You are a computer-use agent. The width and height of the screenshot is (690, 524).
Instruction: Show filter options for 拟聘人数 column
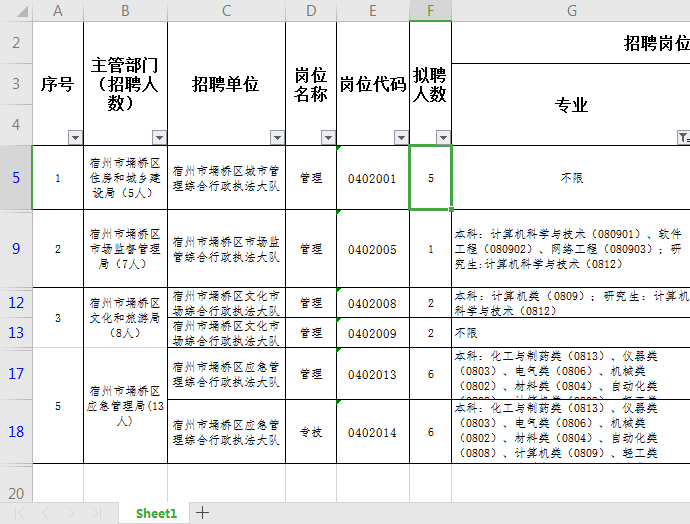tap(443, 137)
